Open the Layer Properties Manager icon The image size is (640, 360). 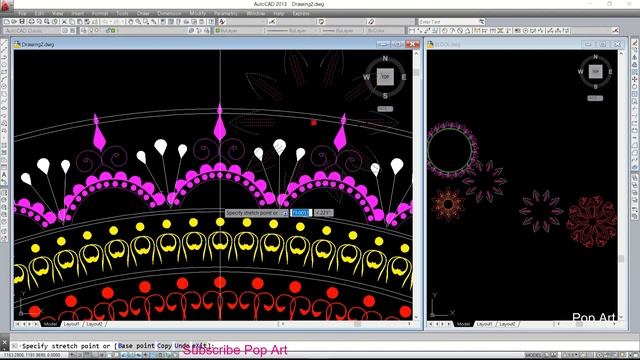click(x=84, y=31)
